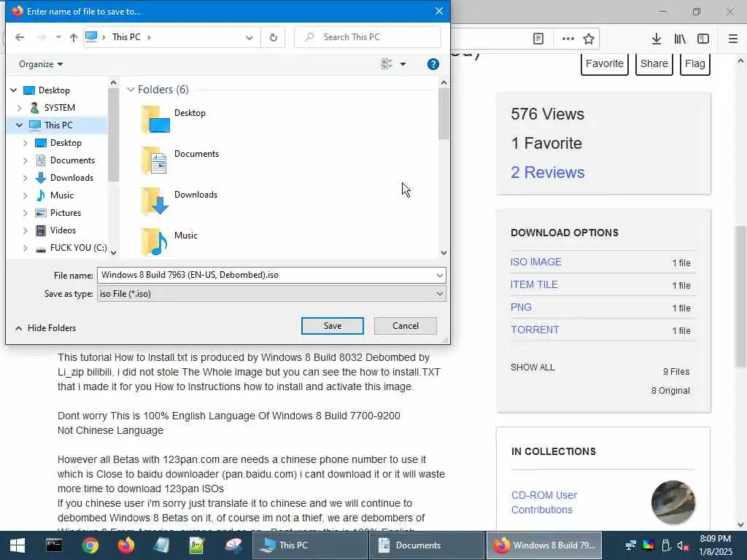This screenshot has width=747, height=560.
Task: Open view options dropdown arrow
Action: (403, 64)
